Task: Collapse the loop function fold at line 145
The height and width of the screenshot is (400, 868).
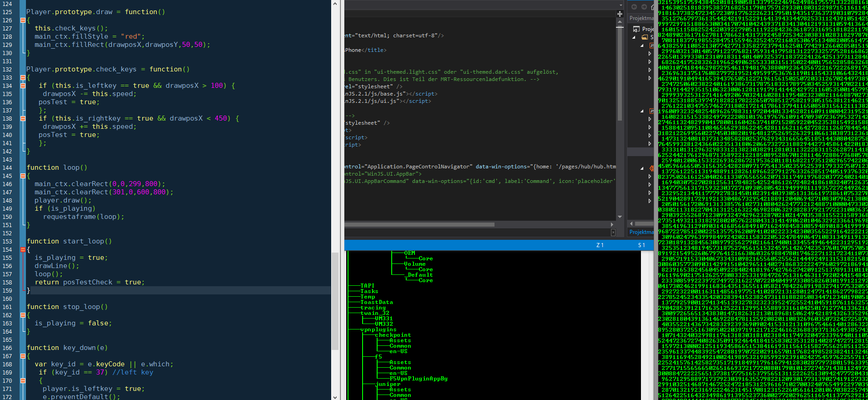Action: pyautogui.click(x=23, y=176)
